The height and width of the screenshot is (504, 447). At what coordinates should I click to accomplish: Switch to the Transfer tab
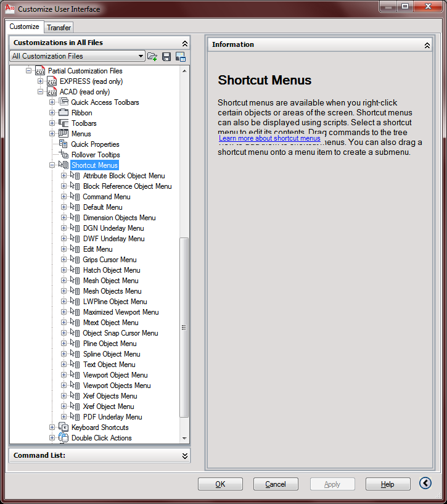(x=59, y=28)
